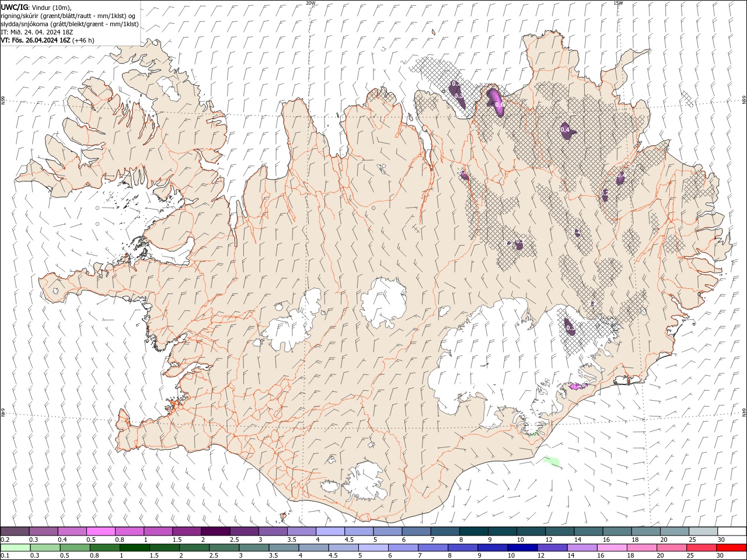The image size is (747, 560).
Task: Click the 66N latitude label on right edge
Action: [744, 100]
